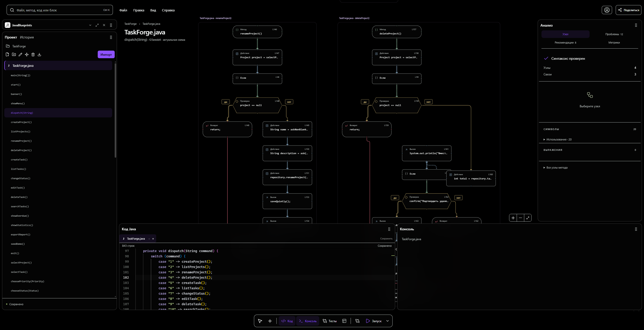Open the user account profile icon
Screen dimensions: 644x330
tap(607, 10)
